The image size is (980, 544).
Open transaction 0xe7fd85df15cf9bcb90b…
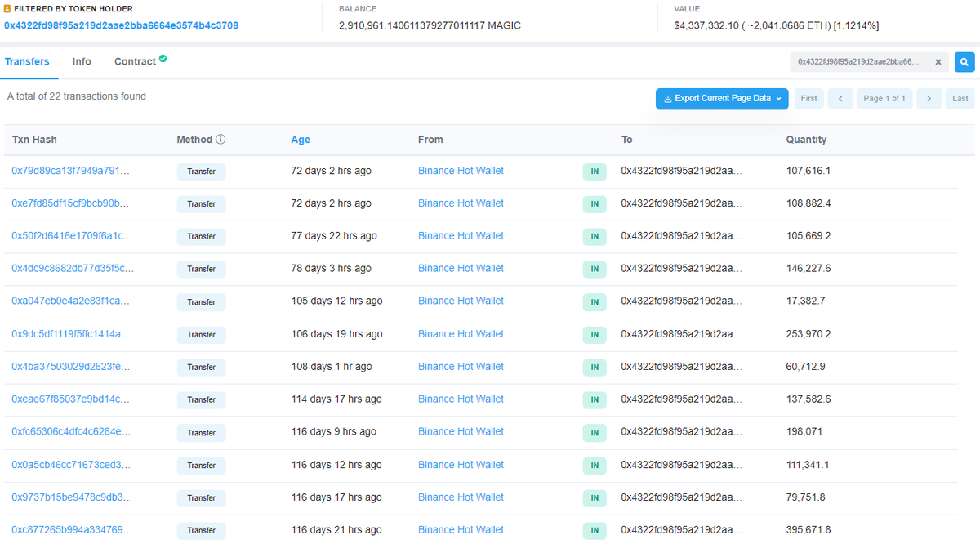(71, 203)
